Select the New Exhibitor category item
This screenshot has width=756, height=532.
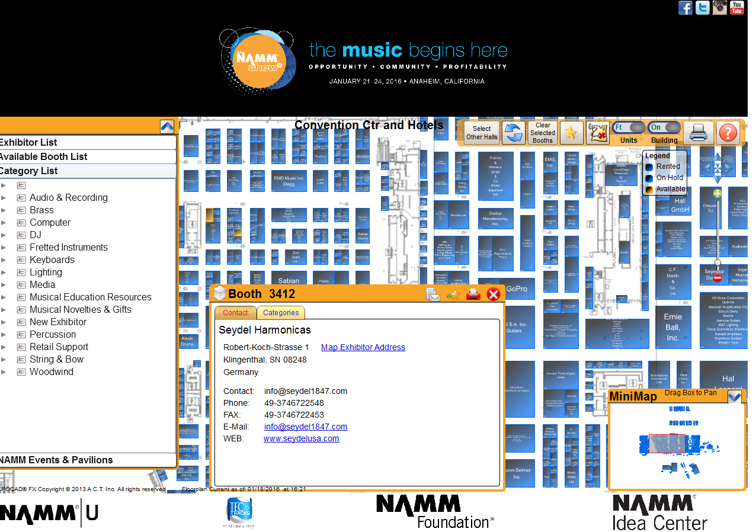[x=58, y=322]
